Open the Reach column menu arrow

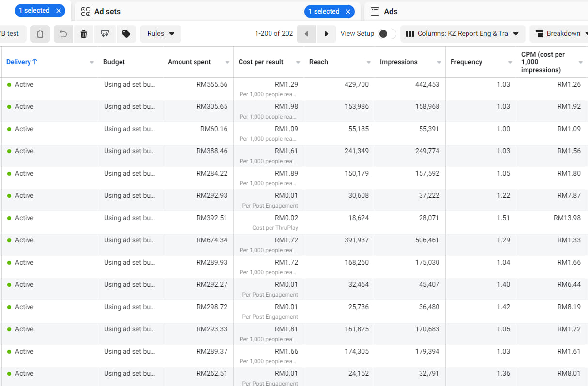point(369,63)
